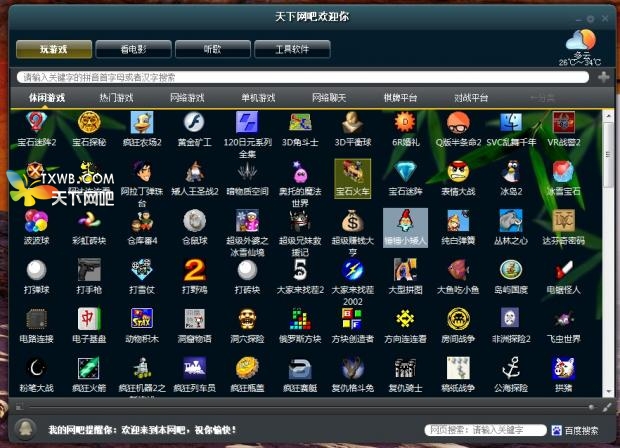Start the 疯狂农场2 duck icon
Image resolution: width=620 pixels, height=448 pixels.
(142, 123)
